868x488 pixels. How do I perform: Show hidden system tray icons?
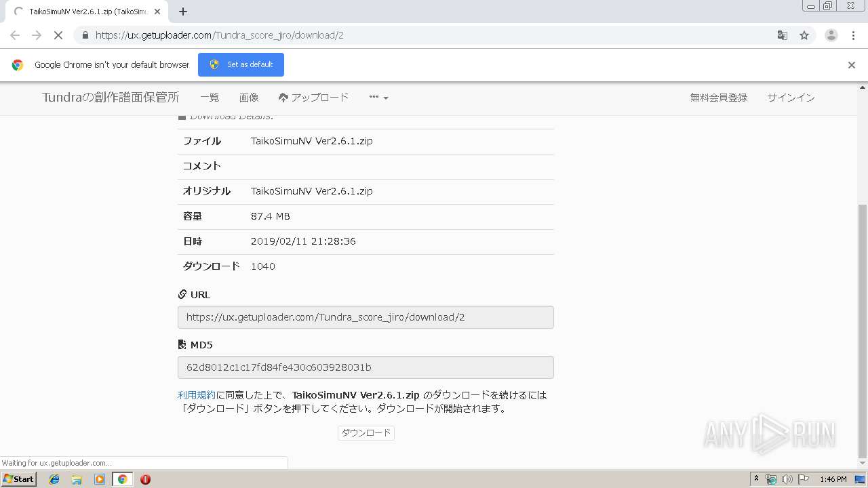coord(756,479)
